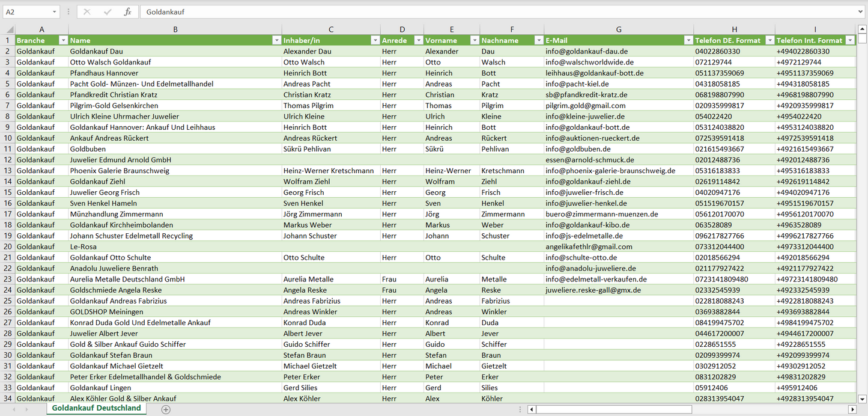Click the Enter checkmark icon in formula bar

coord(108,12)
